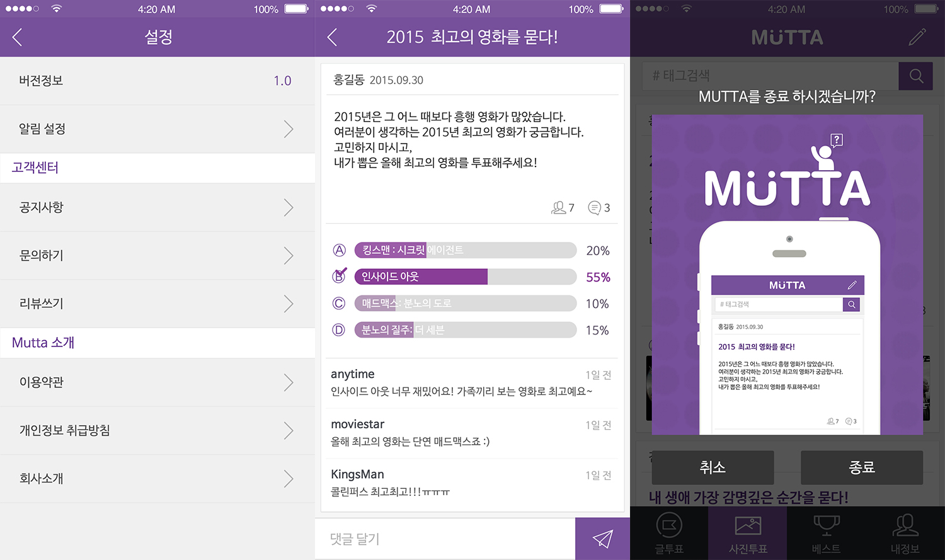The image size is (945, 560).
Task: Tap the 55% result percentage
Action: click(x=598, y=277)
